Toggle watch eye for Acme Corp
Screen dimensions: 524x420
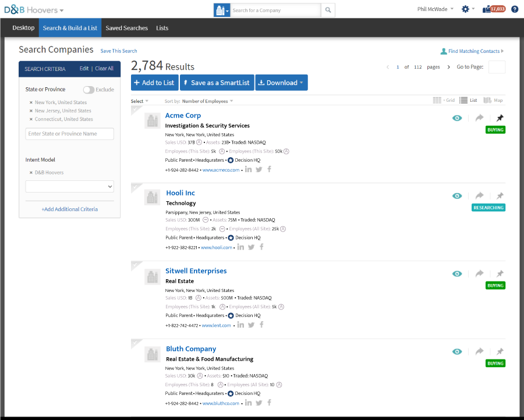point(457,118)
